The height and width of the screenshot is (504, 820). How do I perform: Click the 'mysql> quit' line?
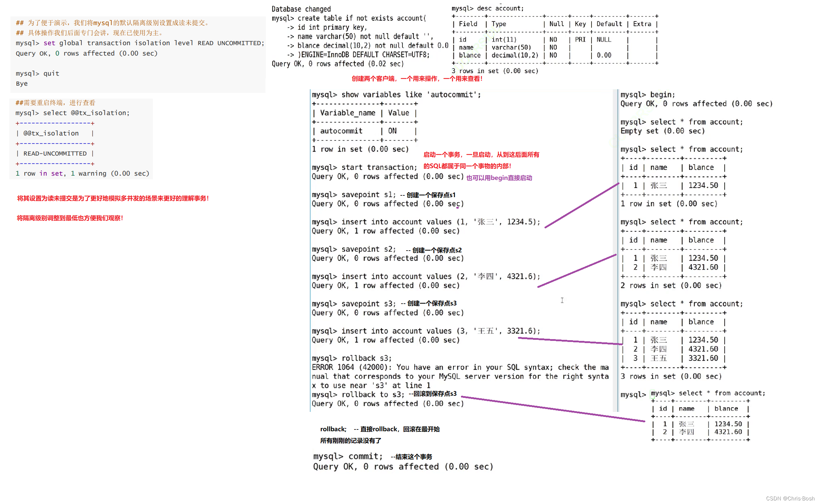tap(37, 73)
